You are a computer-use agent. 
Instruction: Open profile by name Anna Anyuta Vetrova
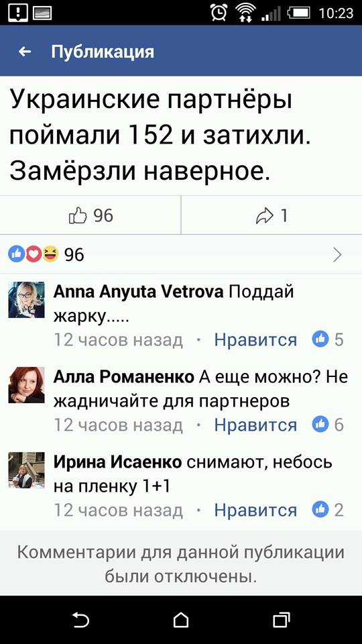coord(139,292)
